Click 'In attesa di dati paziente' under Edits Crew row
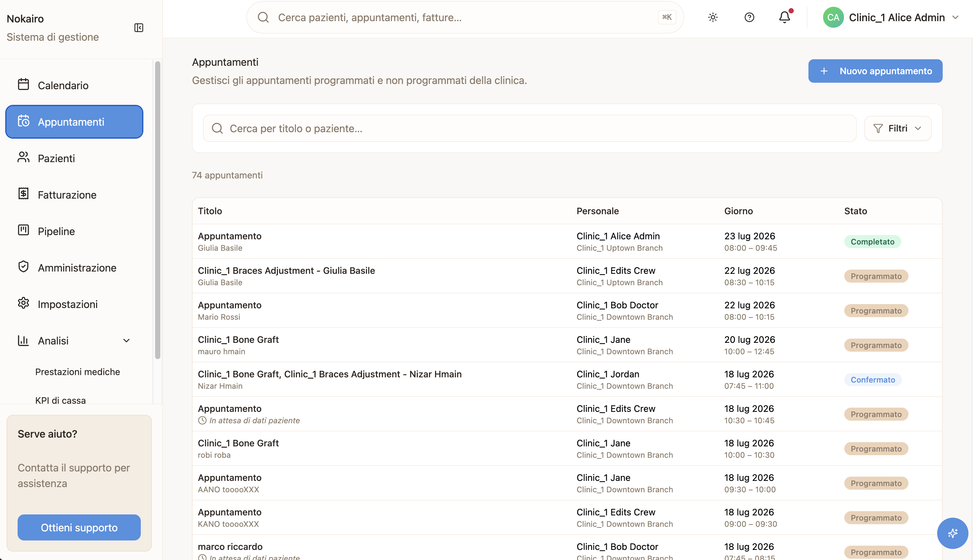The width and height of the screenshot is (973, 560). tap(254, 421)
